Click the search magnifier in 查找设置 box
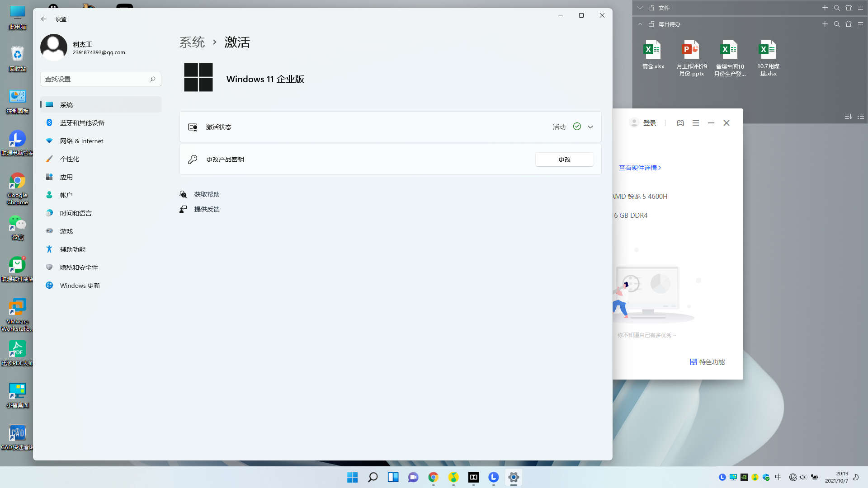The width and height of the screenshot is (868, 488). pos(153,79)
